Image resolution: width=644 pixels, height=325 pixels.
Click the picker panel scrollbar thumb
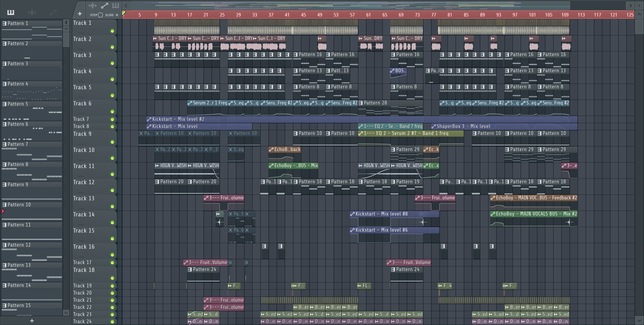[x=66, y=39]
